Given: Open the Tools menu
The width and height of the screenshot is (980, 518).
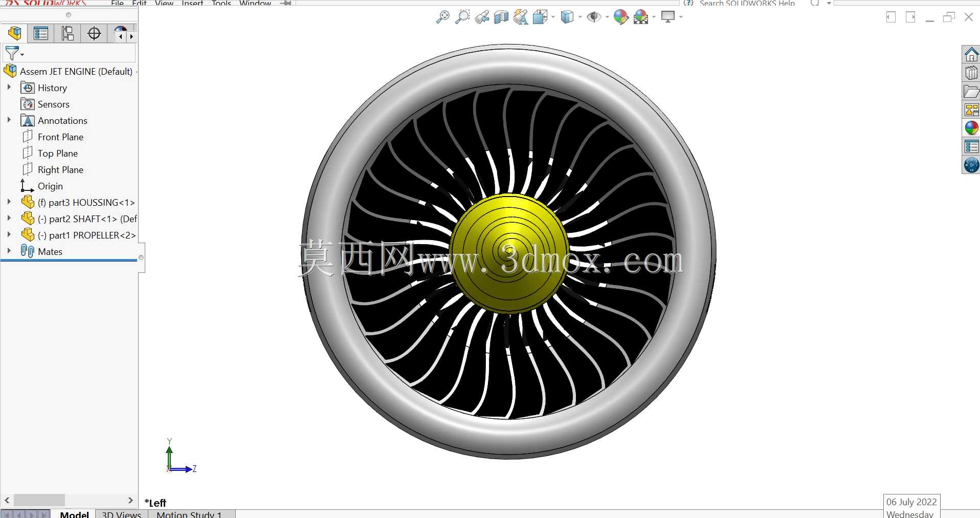Looking at the screenshot, I should pyautogui.click(x=221, y=3).
